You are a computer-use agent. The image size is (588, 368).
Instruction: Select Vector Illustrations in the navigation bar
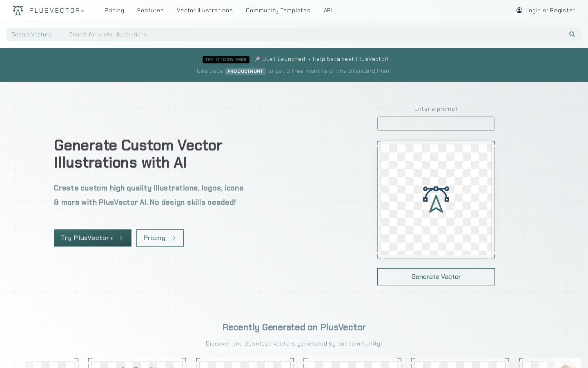(x=205, y=10)
